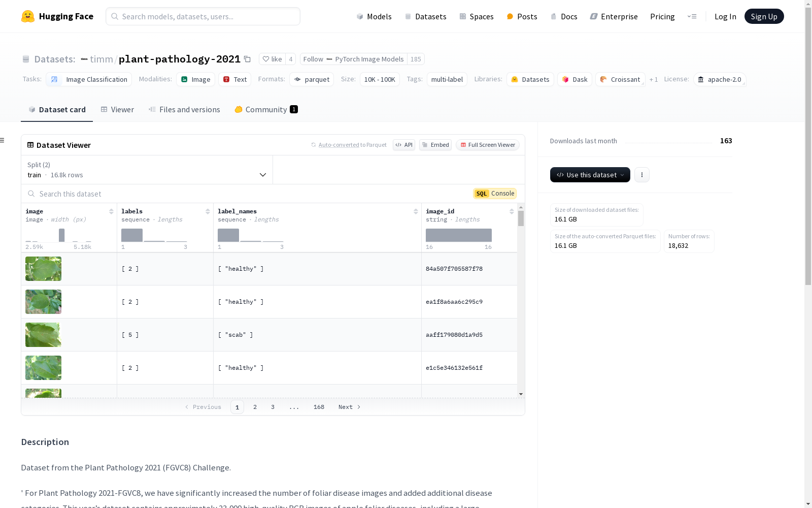
Task: Open the left table-of-contents menu icon
Action: [x=3, y=140]
